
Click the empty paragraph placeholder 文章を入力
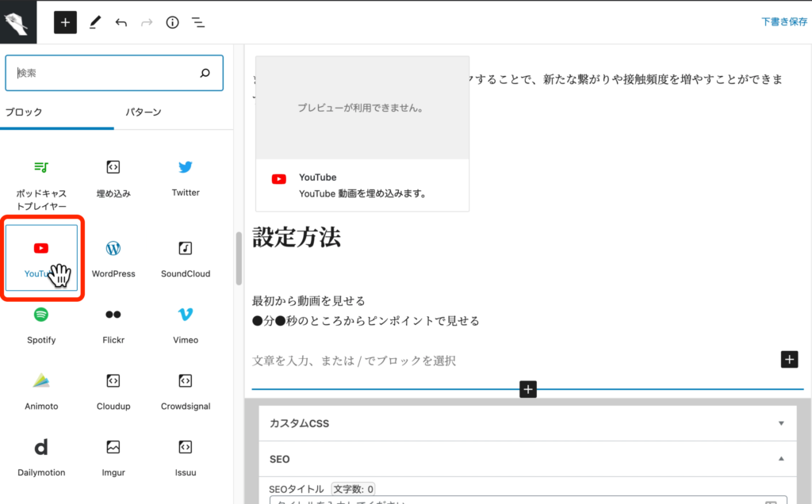point(354,361)
